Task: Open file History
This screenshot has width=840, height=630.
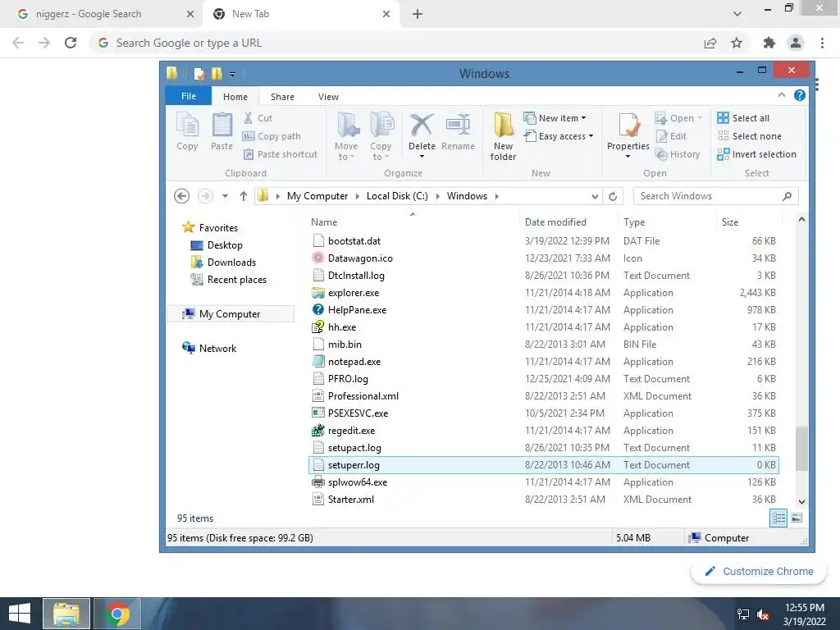Action: click(x=678, y=154)
